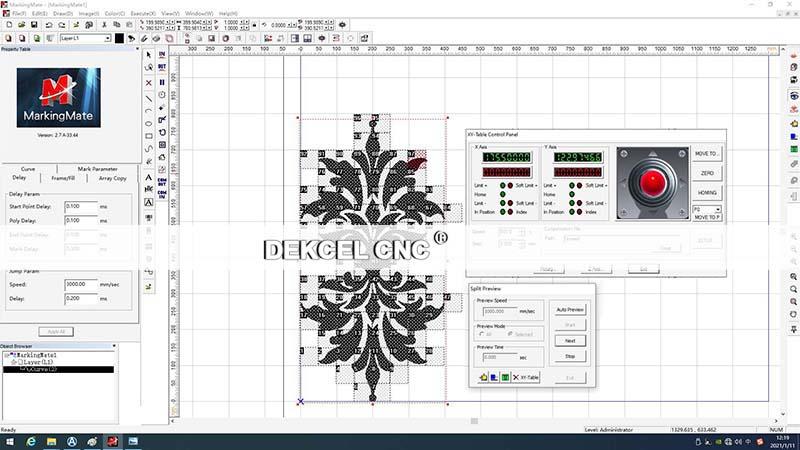Open File Explorer from the taskbar
800x450 pixels.
point(52,442)
